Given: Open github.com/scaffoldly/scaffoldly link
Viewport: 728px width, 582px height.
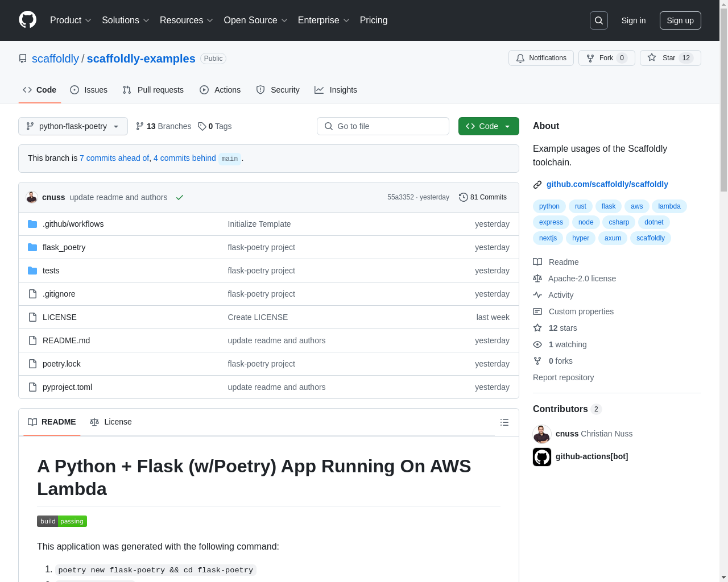Looking at the screenshot, I should pyautogui.click(x=607, y=184).
